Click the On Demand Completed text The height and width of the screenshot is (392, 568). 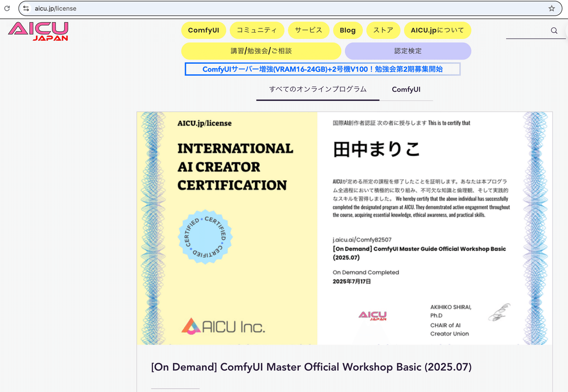click(366, 272)
